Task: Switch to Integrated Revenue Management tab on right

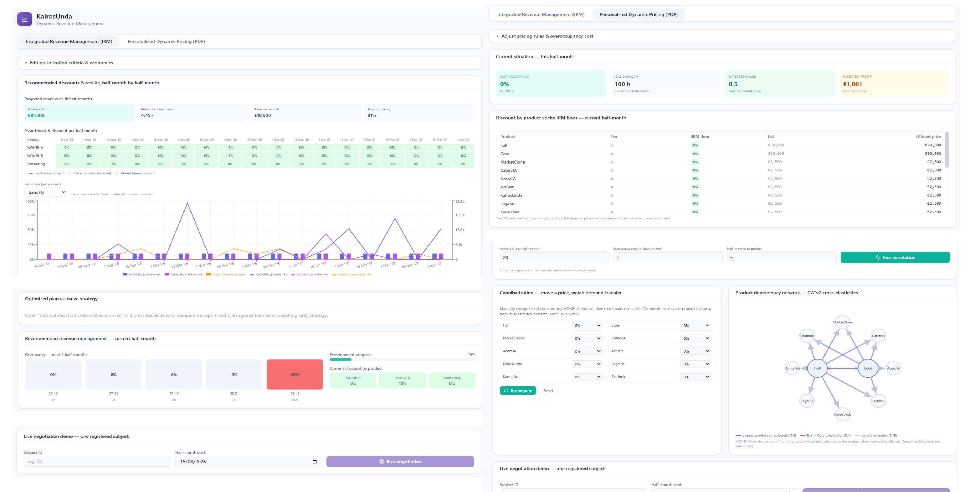Action: click(541, 14)
